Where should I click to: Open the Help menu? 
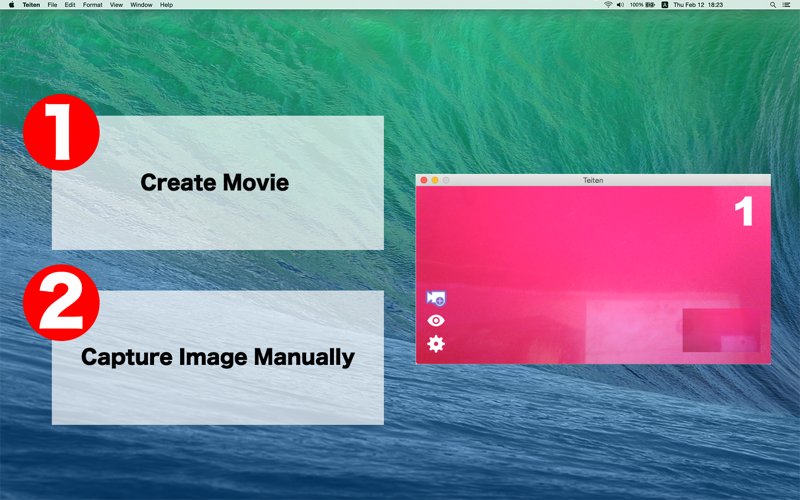click(x=166, y=5)
